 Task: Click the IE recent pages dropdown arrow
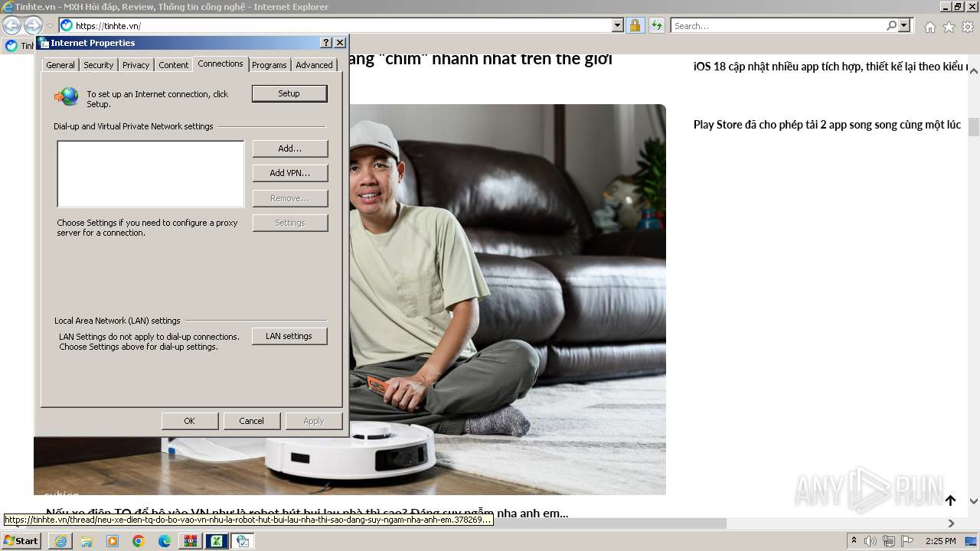coord(50,26)
